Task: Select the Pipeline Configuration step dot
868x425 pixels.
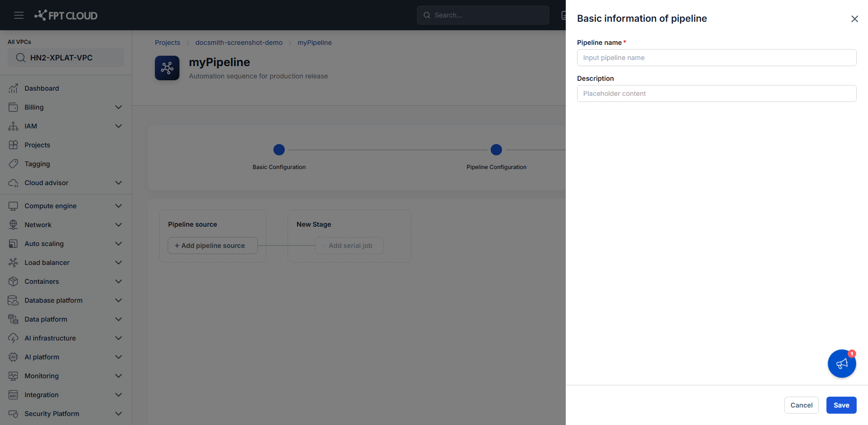Action: pyautogui.click(x=496, y=150)
